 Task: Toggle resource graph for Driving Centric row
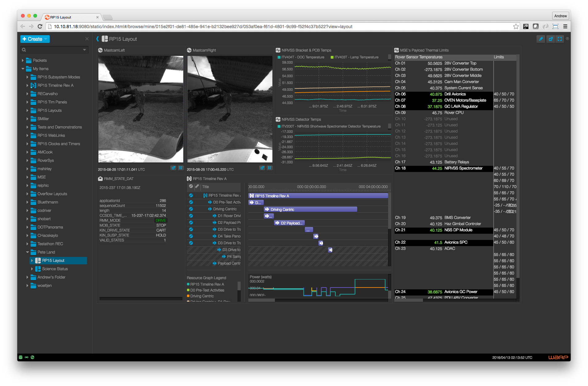coord(191,209)
